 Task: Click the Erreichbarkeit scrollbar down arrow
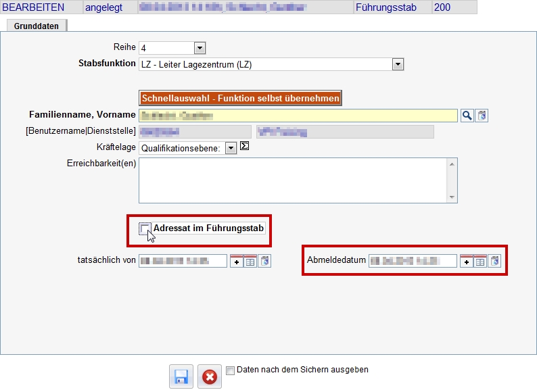pyautogui.click(x=452, y=197)
